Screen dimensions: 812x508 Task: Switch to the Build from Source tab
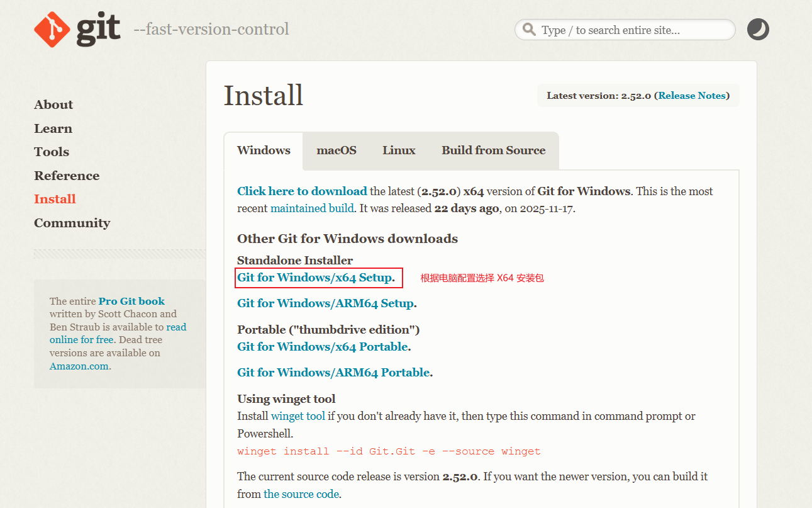tap(494, 150)
